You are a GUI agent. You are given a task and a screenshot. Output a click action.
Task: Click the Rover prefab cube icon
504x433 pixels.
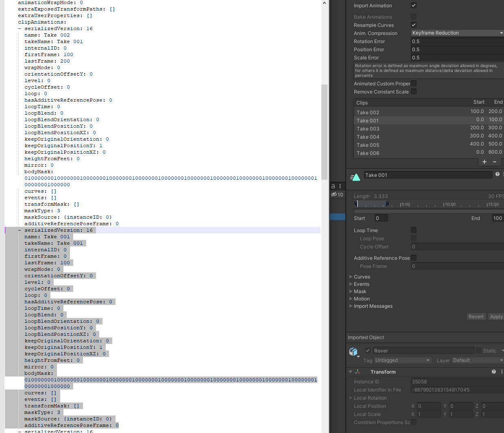tap(354, 352)
